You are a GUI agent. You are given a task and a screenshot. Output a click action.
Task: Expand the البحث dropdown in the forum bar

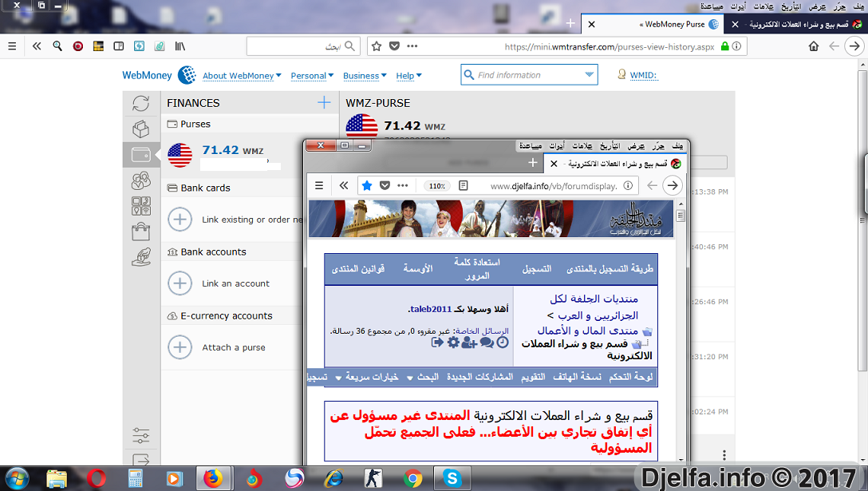423,378
